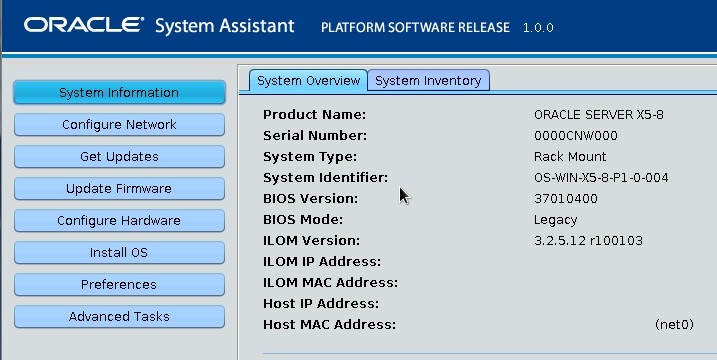Open the Get Updates page

click(119, 156)
